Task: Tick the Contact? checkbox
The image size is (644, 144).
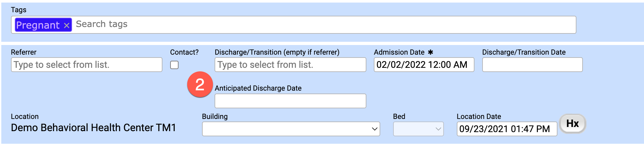Action: (x=174, y=65)
